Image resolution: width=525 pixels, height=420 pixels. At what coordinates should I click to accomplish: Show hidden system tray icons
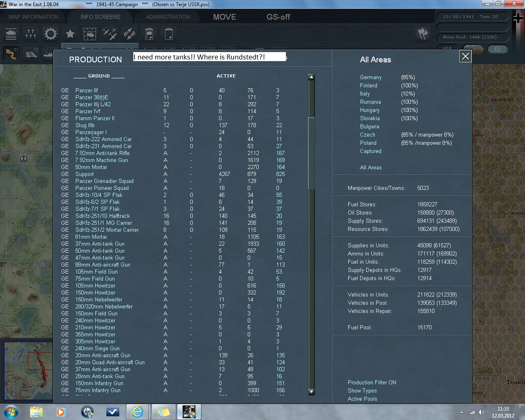[462, 412]
